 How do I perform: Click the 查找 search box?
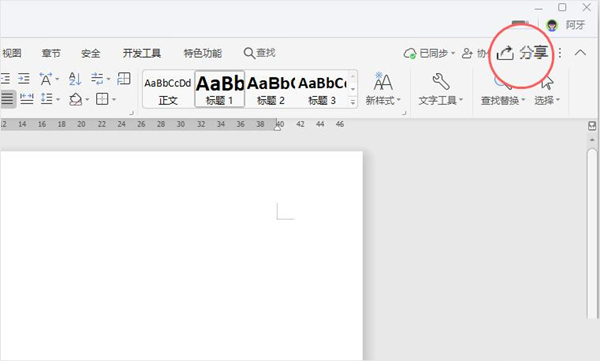tap(259, 53)
